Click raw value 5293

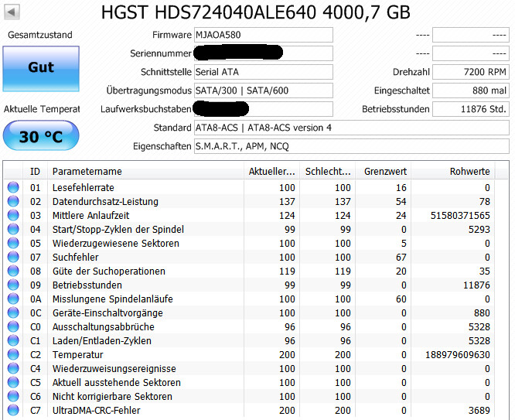point(479,230)
